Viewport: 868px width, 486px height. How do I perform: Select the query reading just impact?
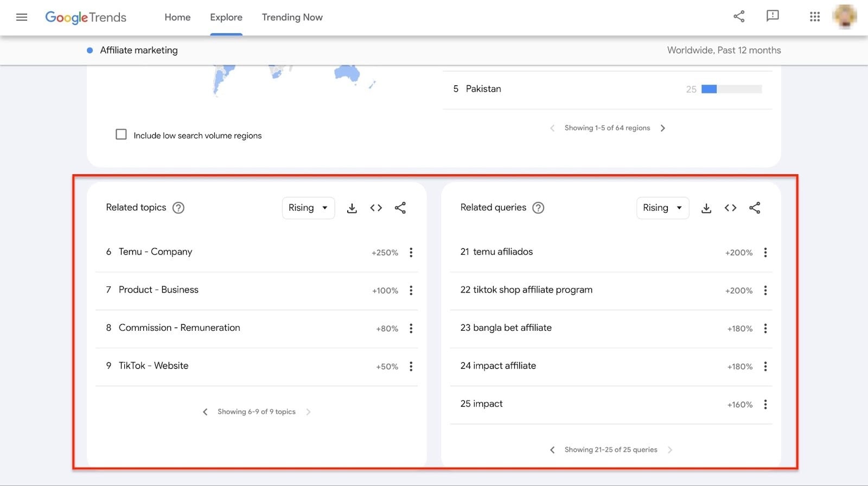488,404
